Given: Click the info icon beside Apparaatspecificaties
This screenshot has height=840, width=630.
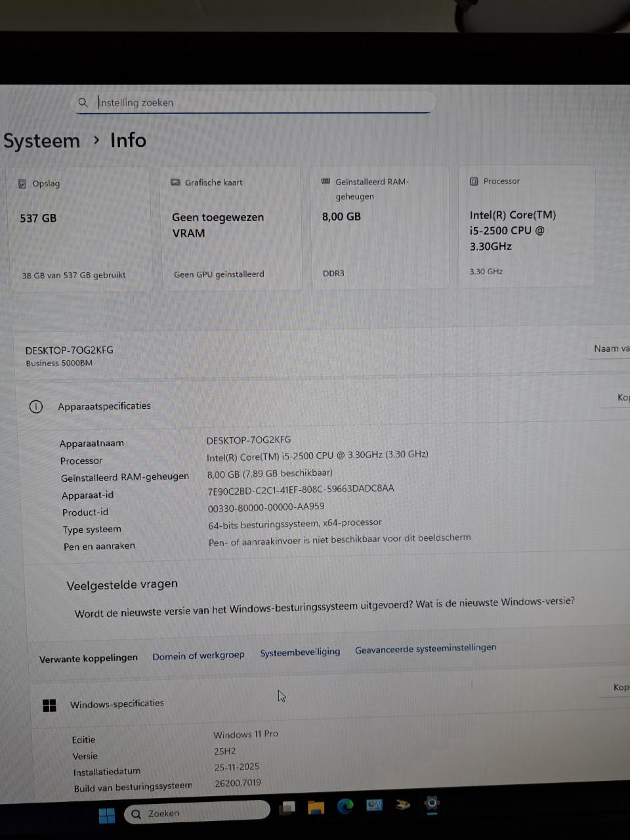Looking at the screenshot, I should coord(36,406).
